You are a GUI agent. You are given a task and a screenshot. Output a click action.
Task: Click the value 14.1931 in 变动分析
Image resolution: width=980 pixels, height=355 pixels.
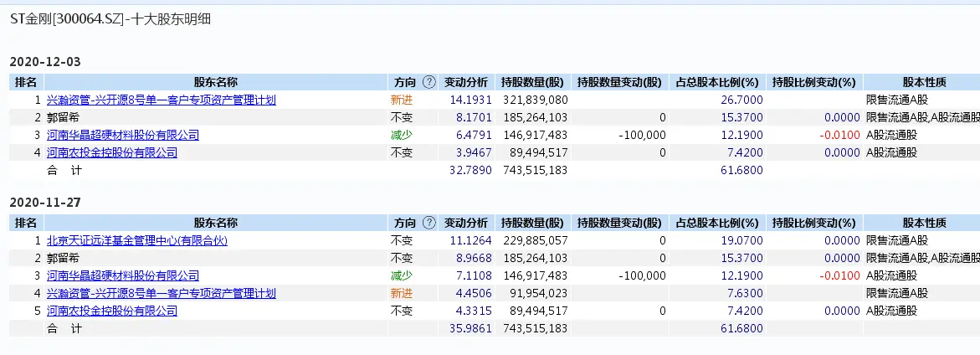pyautogui.click(x=470, y=100)
